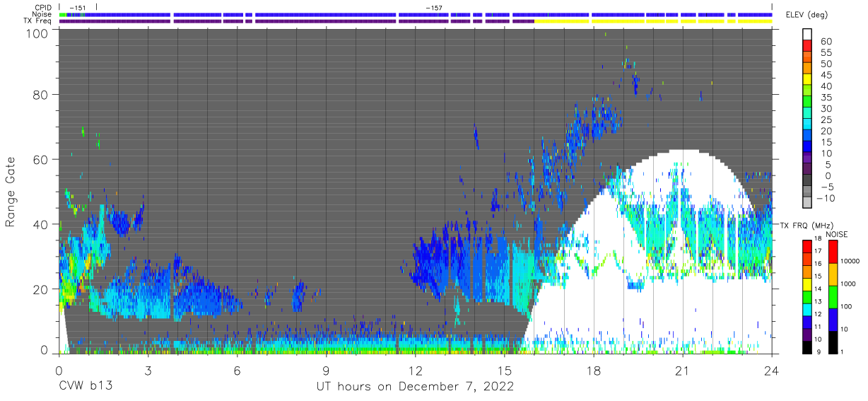Click the 'CVW b13' radar beam label

(86, 387)
